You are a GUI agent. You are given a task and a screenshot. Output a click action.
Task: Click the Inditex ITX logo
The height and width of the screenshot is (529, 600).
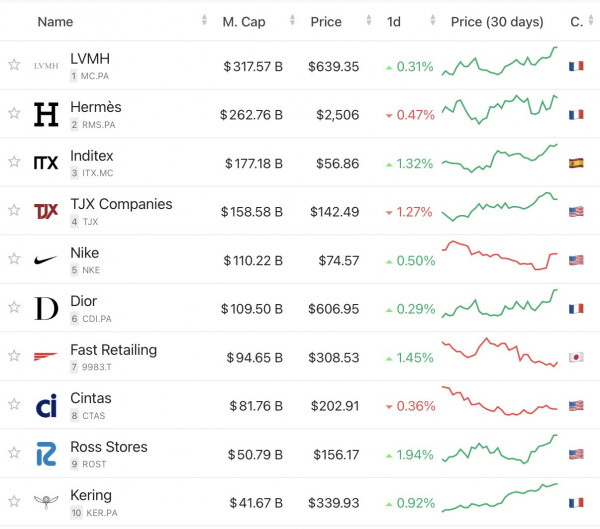click(x=46, y=163)
